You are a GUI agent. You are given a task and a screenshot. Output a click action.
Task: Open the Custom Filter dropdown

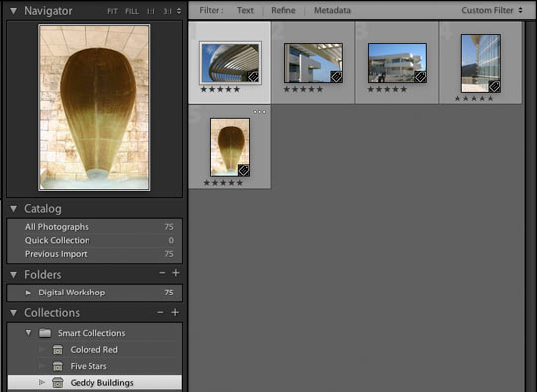(492, 10)
